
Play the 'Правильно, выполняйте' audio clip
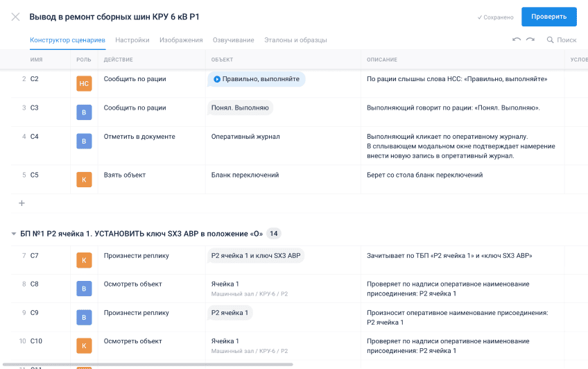(217, 79)
